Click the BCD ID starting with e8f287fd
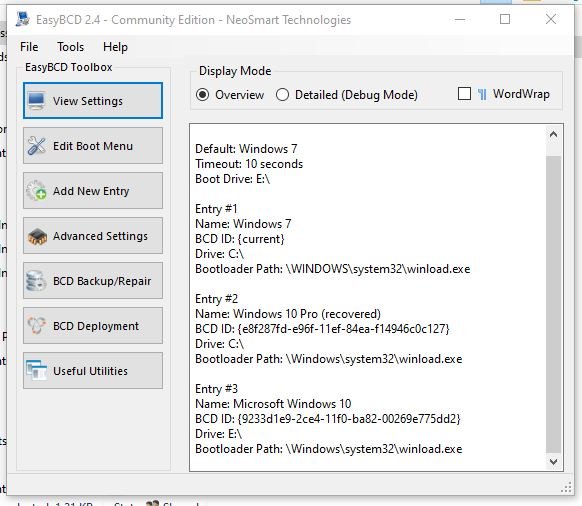 343,329
